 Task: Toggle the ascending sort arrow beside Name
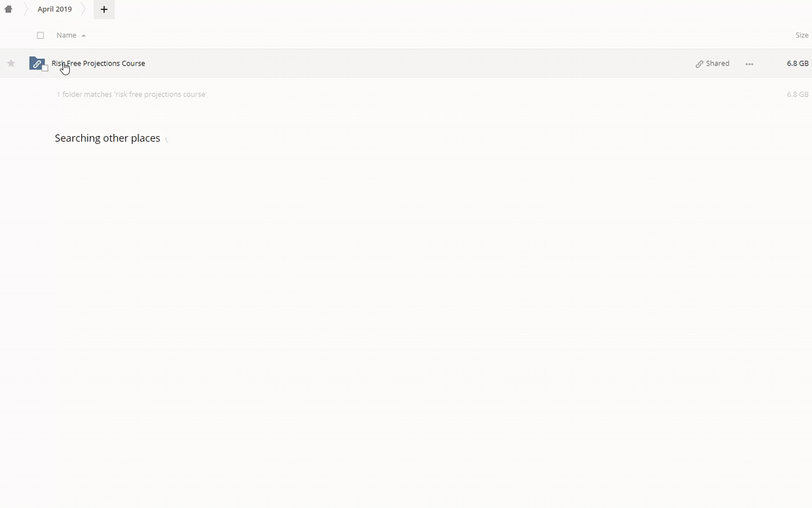pyautogui.click(x=83, y=35)
